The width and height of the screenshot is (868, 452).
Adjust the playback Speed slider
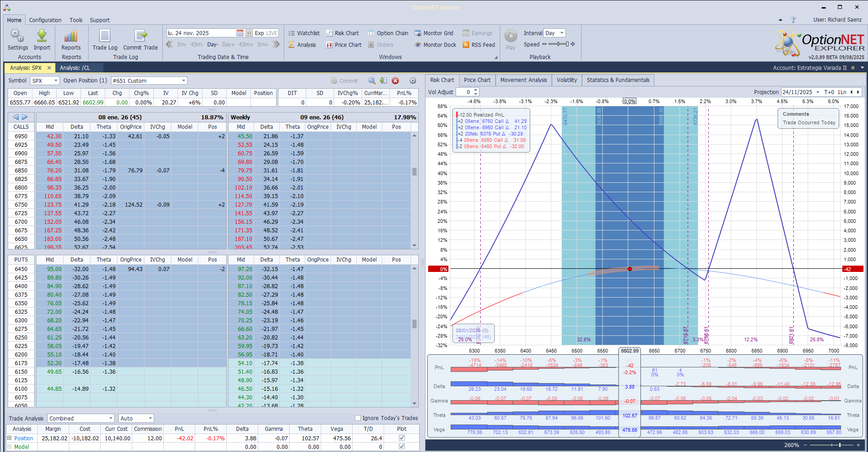pos(558,44)
